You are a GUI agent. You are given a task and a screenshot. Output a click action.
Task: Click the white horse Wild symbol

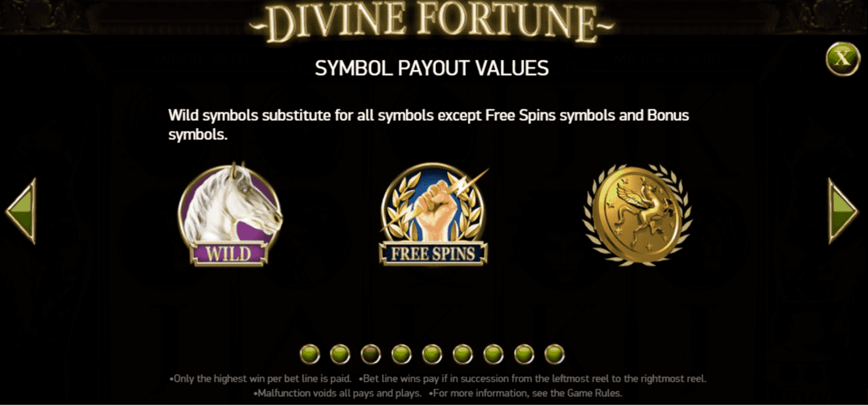230,214
